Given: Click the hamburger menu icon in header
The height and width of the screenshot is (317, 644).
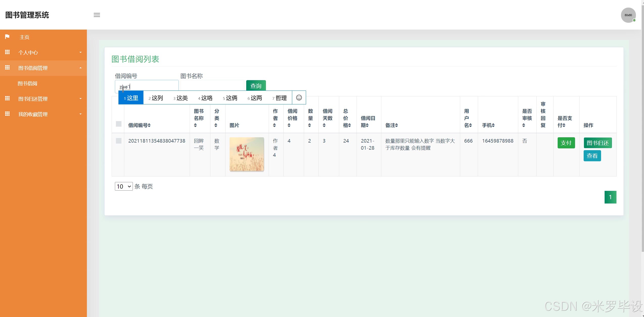Looking at the screenshot, I should click(x=97, y=15).
